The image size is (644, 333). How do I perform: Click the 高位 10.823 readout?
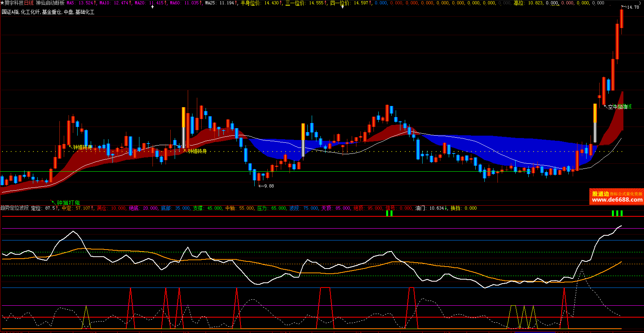click(x=528, y=3)
